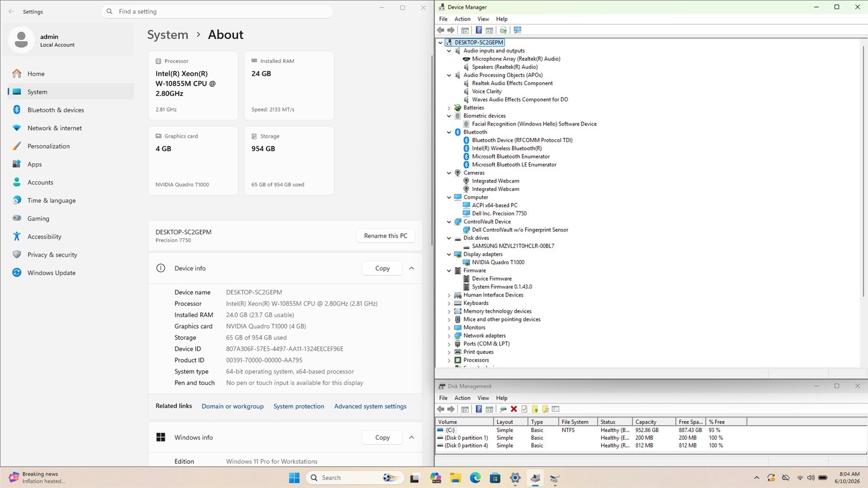
Task: Click blue Help icon in Device Manager toolbar
Action: pyautogui.click(x=478, y=30)
